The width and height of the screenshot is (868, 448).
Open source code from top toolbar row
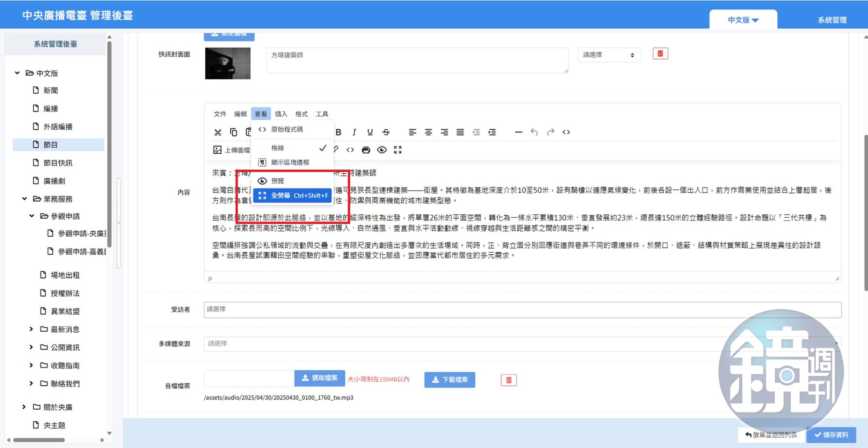tap(566, 132)
